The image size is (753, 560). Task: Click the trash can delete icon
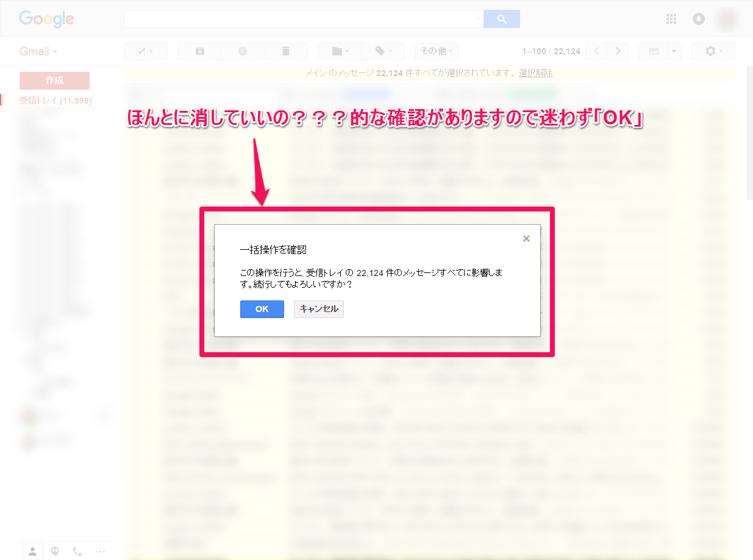[286, 51]
